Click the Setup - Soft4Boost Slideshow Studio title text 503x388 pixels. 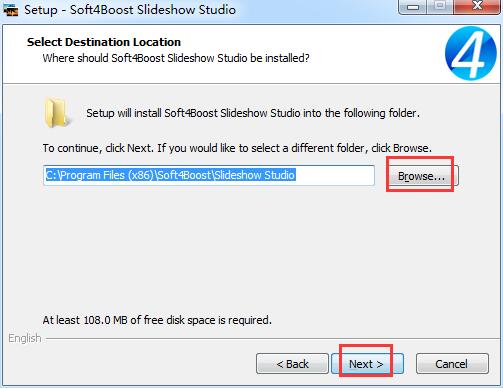[130, 9]
